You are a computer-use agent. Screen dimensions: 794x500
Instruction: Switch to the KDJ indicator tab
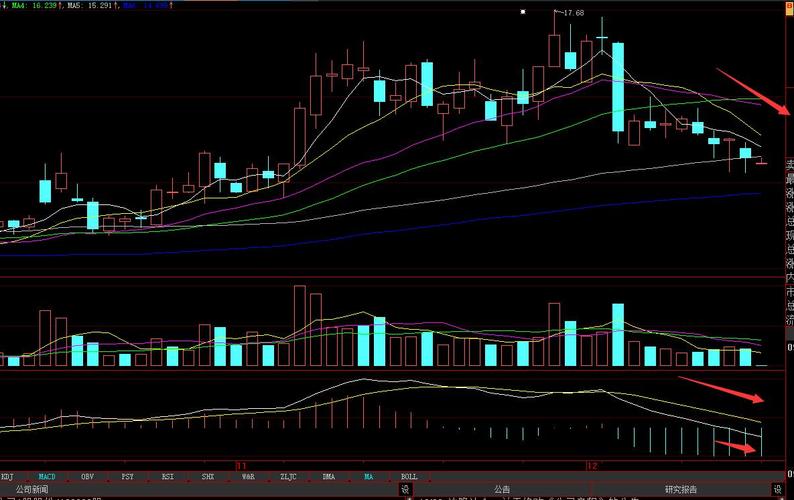(x=7, y=477)
